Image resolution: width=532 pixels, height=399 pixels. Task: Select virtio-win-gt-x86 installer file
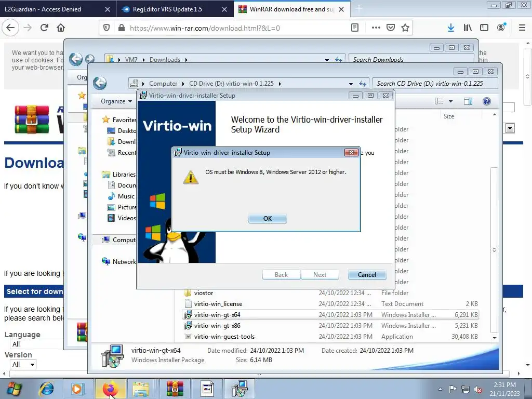tap(217, 326)
